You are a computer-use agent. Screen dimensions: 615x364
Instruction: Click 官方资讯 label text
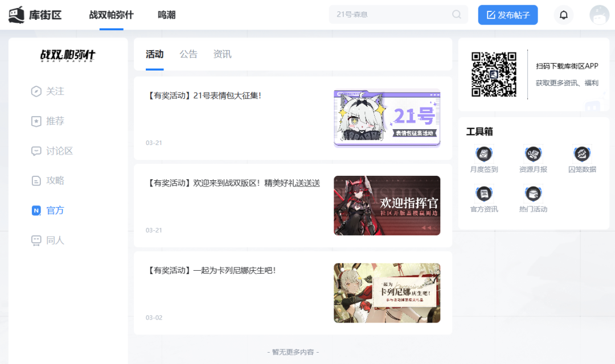484,209
